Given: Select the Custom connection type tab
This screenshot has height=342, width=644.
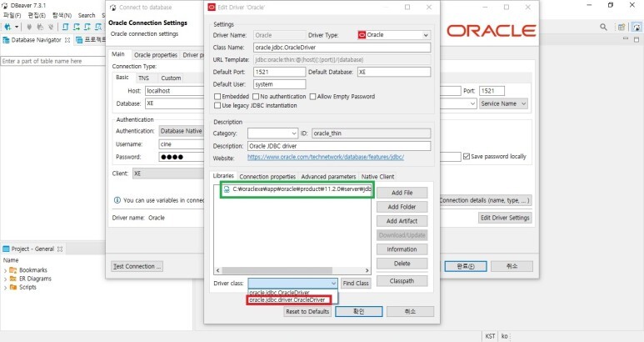Looking at the screenshot, I should (171, 78).
